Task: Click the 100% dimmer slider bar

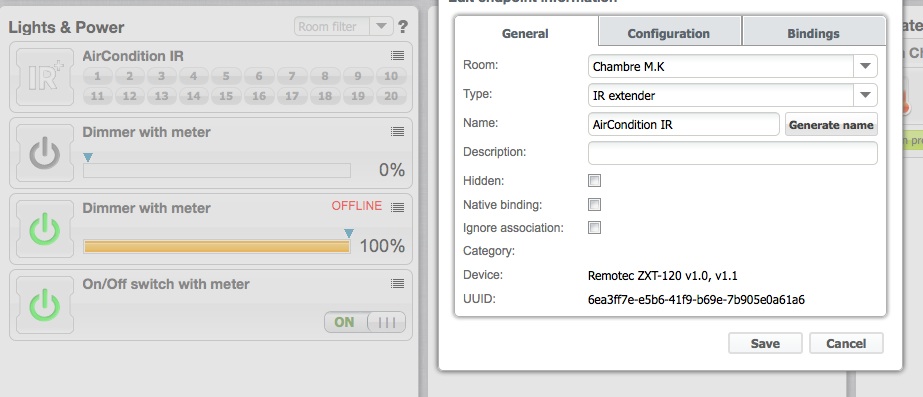Action: click(x=217, y=246)
